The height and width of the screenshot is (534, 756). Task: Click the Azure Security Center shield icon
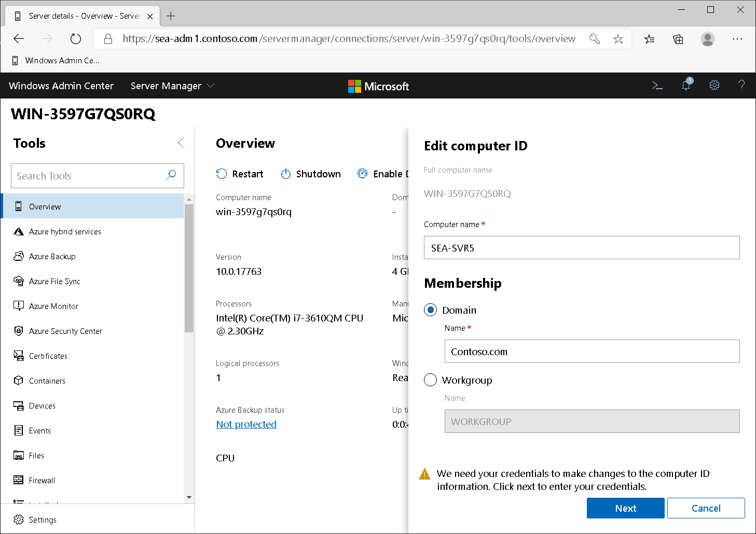[19, 331]
